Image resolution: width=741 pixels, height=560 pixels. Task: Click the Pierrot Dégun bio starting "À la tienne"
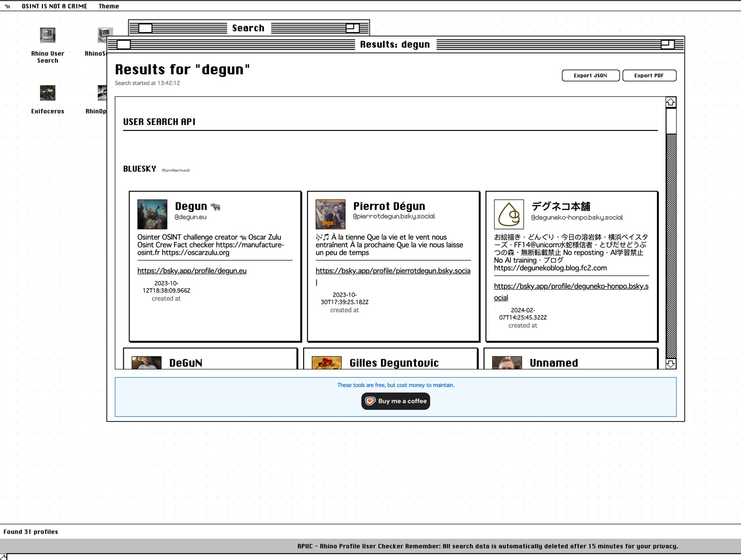[x=390, y=245]
